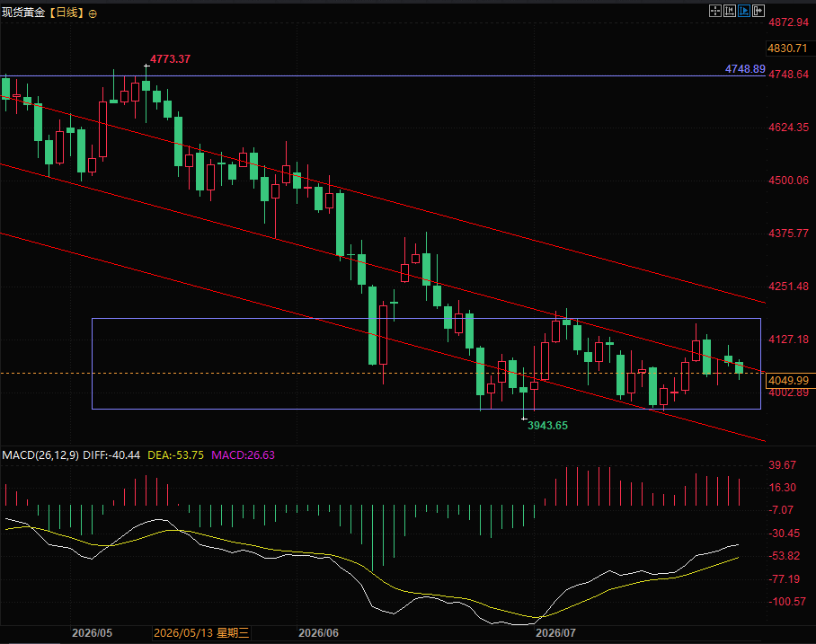
Task: Select the yellow DEA:-53.75 label
Action: (x=176, y=455)
